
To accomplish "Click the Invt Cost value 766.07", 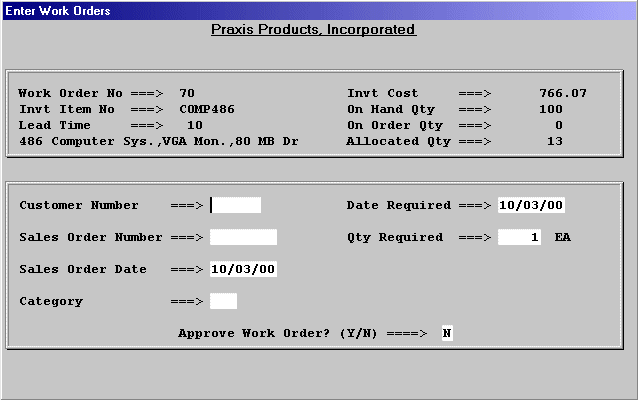I will point(563,93).
